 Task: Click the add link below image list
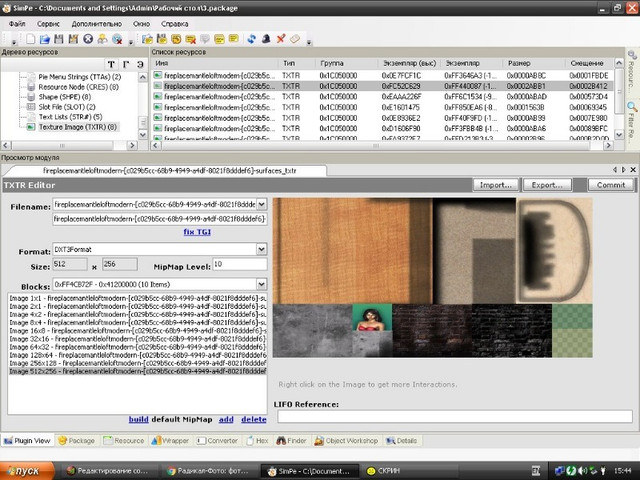pos(226,419)
